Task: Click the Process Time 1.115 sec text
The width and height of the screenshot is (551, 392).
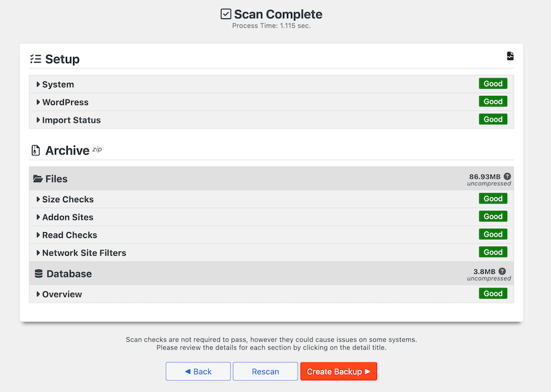Action: click(x=271, y=25)
